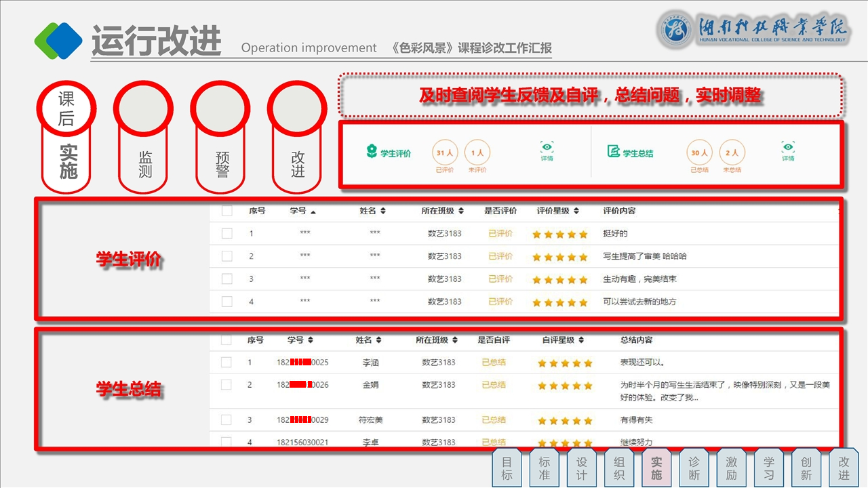This screenshot has height=488, width=868.
Task: Check row 2 checkbox in 学生评价 table
Action: (x=227, y=256)
